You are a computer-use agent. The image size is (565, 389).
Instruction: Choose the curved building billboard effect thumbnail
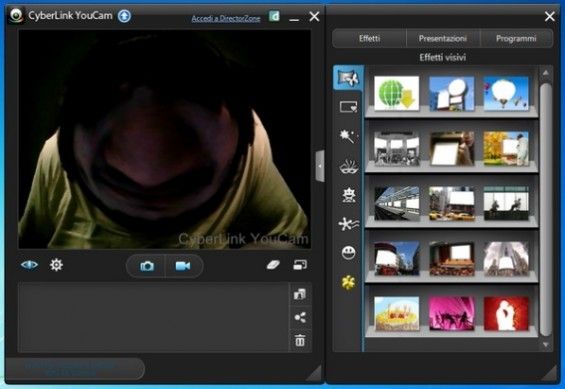point(396,259)
